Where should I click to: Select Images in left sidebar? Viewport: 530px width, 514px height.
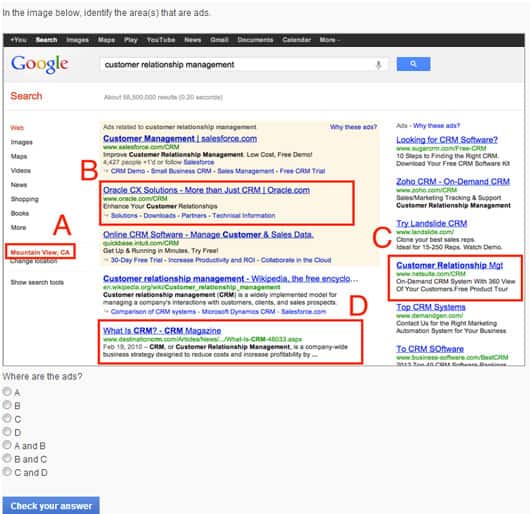point(22,142)
